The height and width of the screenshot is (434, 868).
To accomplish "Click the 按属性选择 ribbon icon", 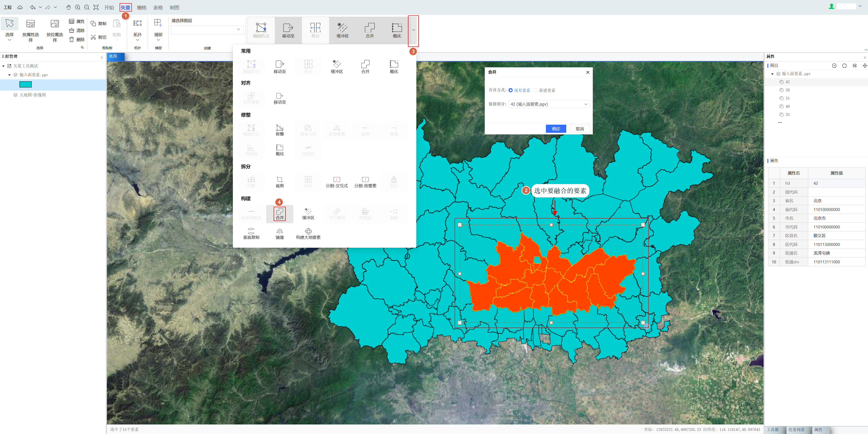I will pos(31,24).
